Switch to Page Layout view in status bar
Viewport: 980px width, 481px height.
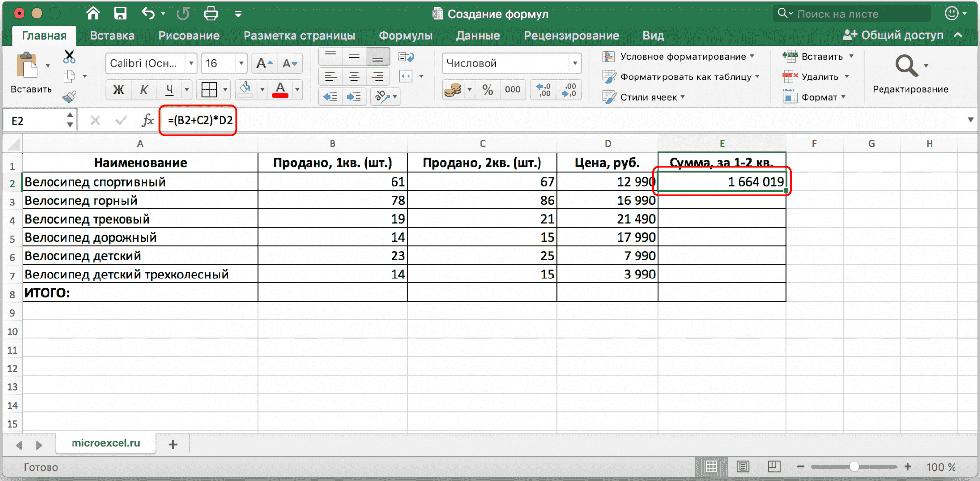pyautogui.click(x=743, y=467)
